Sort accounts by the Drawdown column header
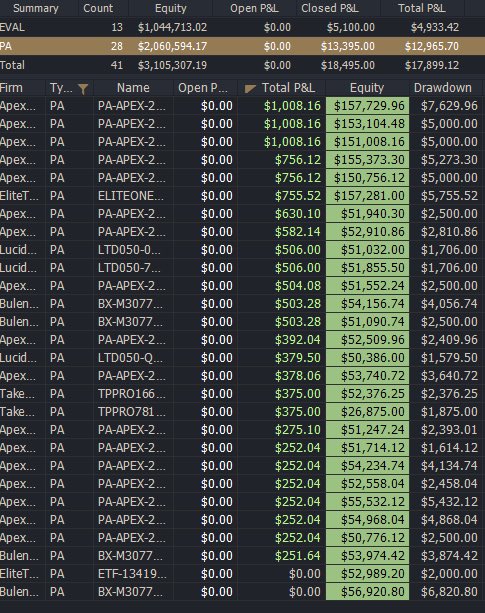 (x=442, y=88)
